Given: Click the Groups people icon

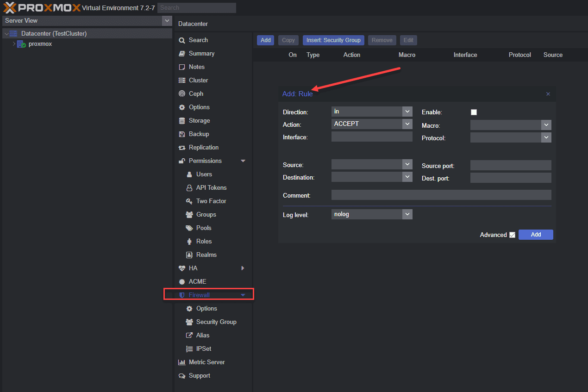Looking at the screenshot, I should (189, 215).
